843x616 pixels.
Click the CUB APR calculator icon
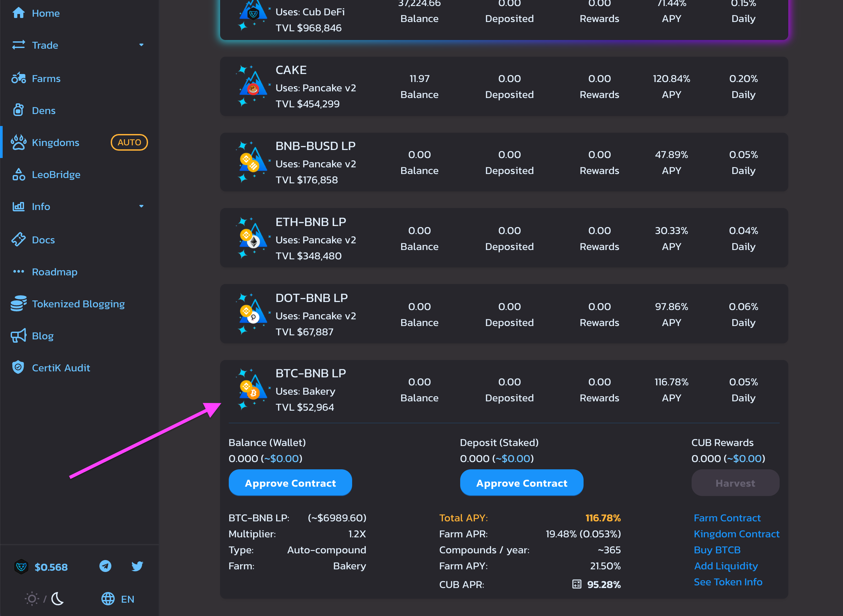[577, 584]
